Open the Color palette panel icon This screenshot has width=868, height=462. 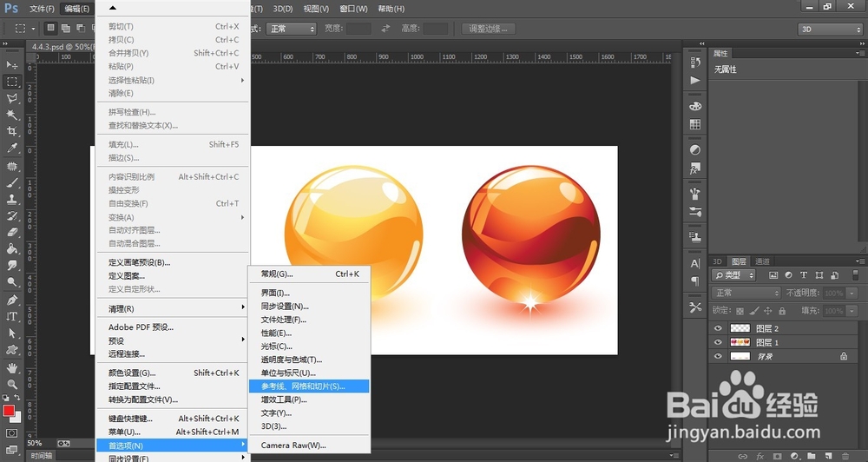tap(695, 106)
